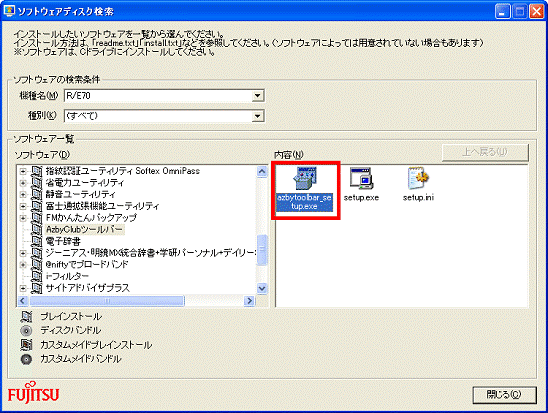Select the setup.ini file icon

(418, 179)
